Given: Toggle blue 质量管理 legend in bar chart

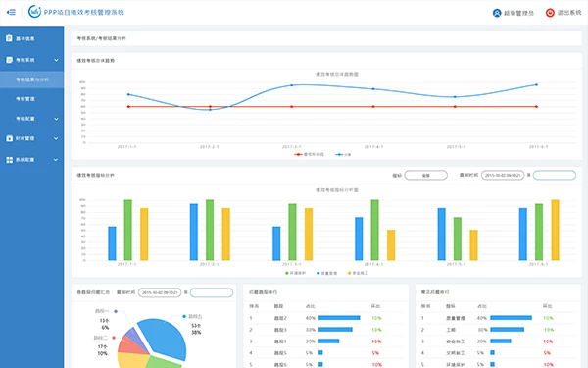Looking at the screenshot, I should 326,273.
